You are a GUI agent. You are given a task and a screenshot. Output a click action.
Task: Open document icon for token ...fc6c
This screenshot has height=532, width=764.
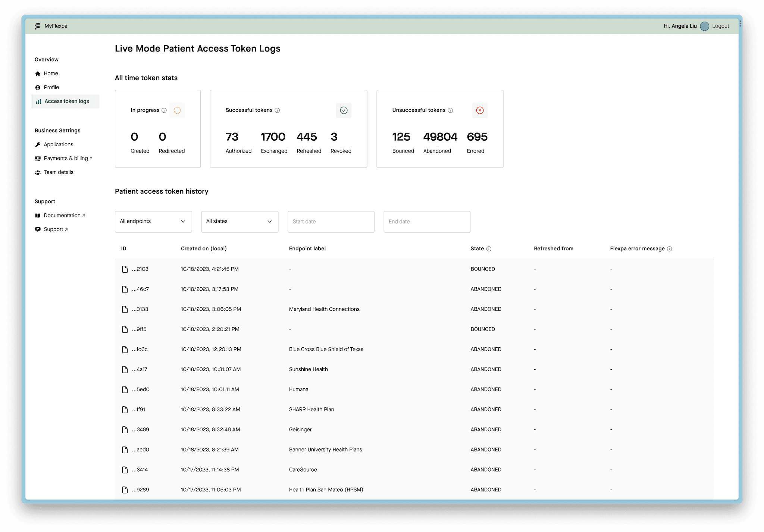(x=125, y=350)
